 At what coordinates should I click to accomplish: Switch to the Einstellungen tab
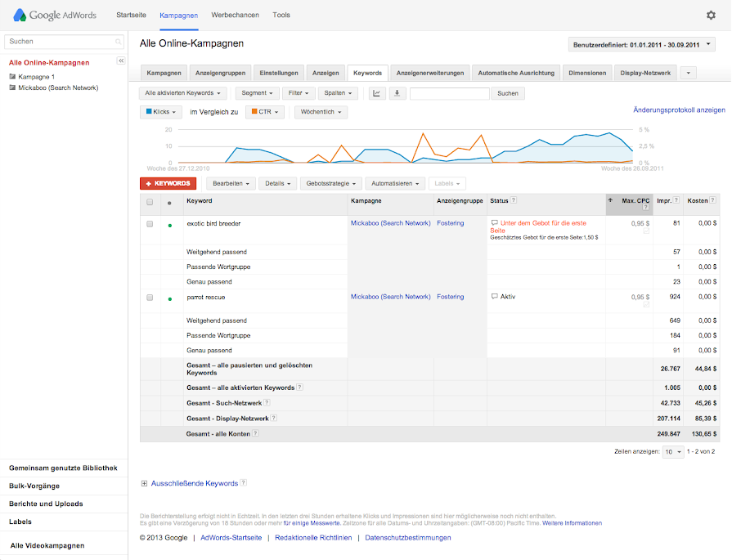[279, 73]
